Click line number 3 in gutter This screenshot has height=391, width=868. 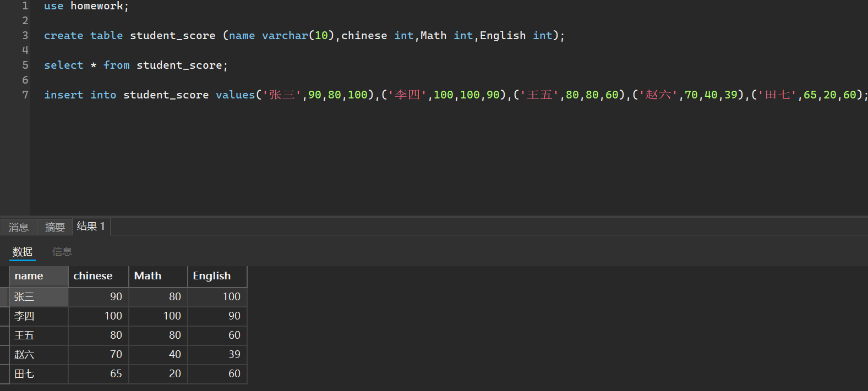pos(25,36)
